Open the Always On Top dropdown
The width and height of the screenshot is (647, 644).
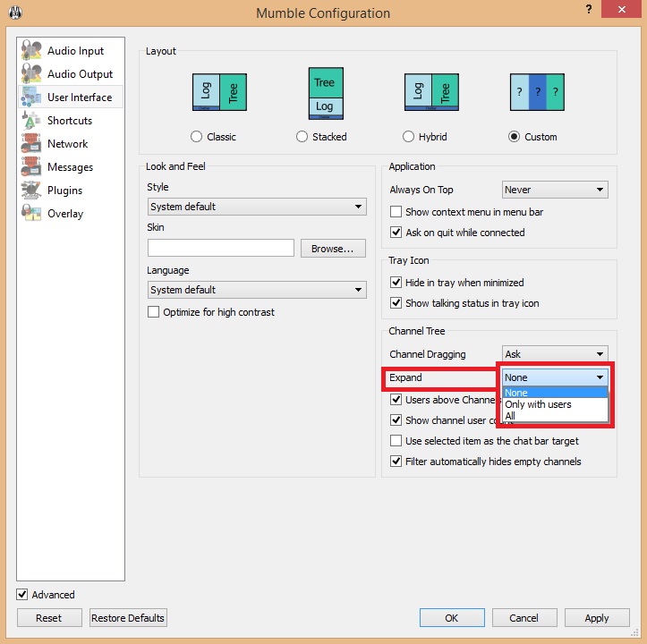[x=555, y=190]
